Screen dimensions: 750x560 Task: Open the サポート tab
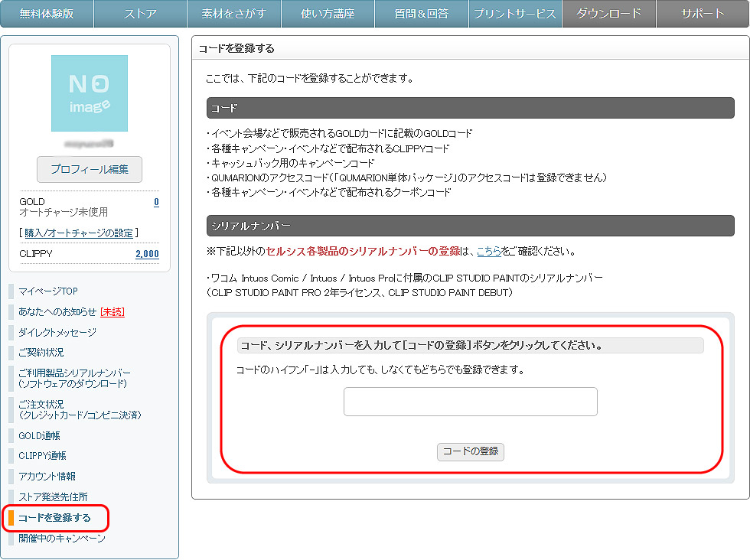(703, 14)
